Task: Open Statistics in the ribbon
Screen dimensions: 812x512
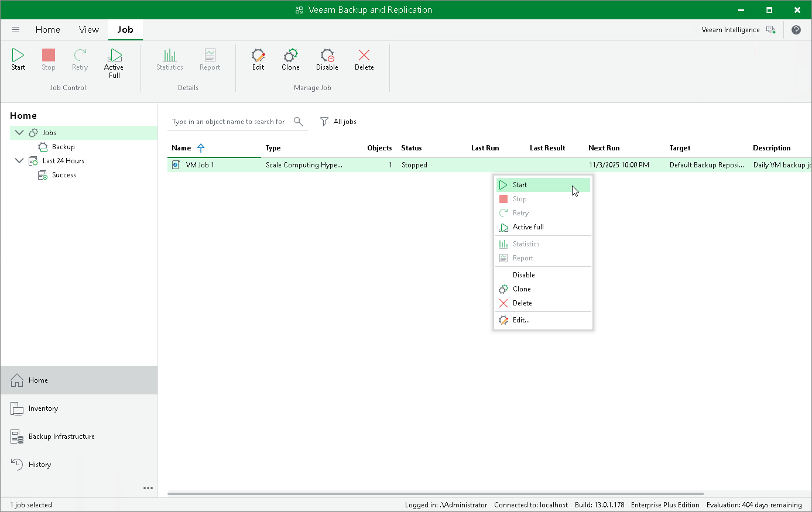Action: [x=170, y=60]
